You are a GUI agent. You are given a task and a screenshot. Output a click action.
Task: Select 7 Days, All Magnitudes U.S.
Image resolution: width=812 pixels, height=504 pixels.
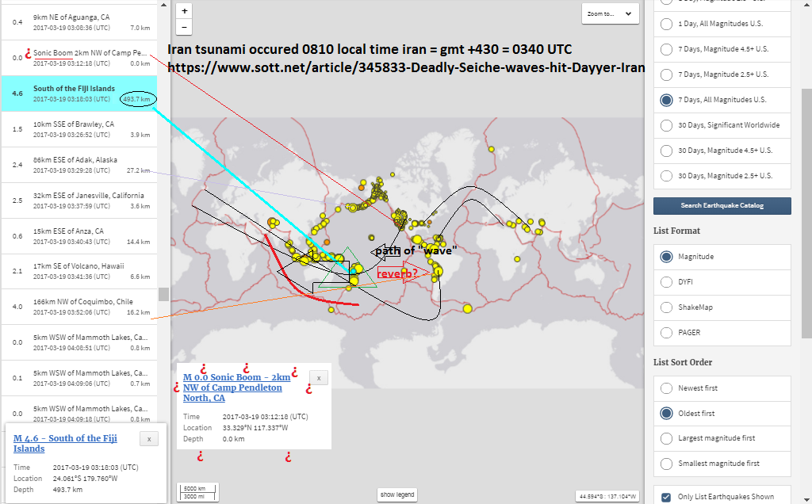pyautogui.click(x=722, y=100)
